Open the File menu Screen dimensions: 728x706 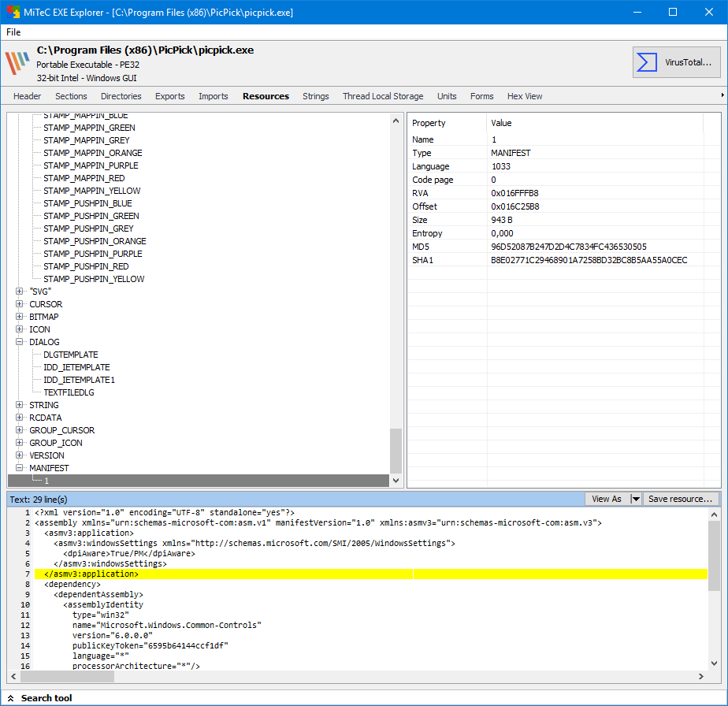13,32
